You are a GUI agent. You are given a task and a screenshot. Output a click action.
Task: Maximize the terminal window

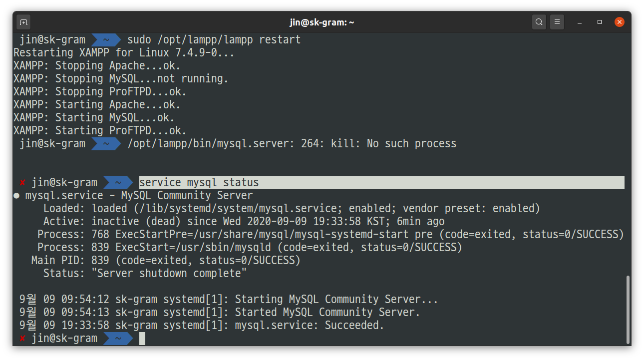tap(599, 21)
